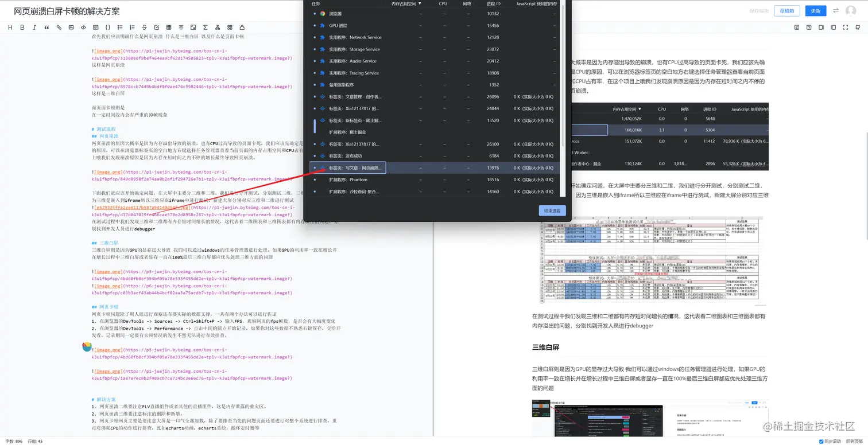Open the test spreadsheet image in preview
This screenshot has height=445, width=868.
click(x=650, y=260)
